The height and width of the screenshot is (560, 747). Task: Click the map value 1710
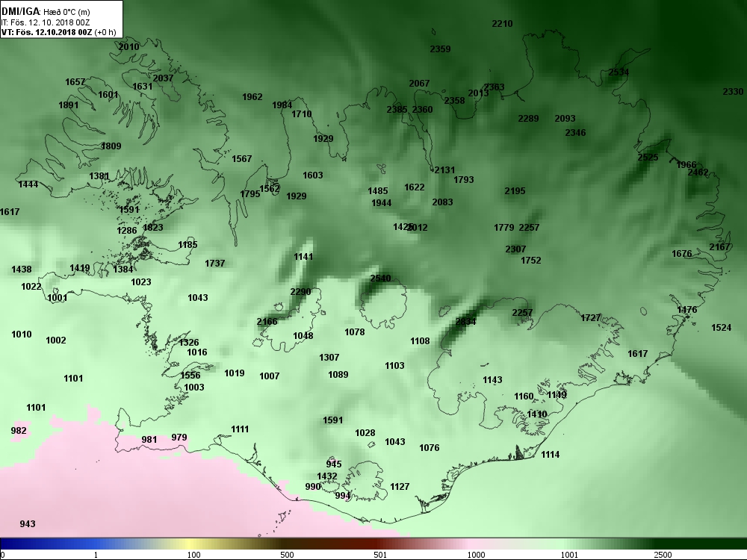[x=302, y=113]
